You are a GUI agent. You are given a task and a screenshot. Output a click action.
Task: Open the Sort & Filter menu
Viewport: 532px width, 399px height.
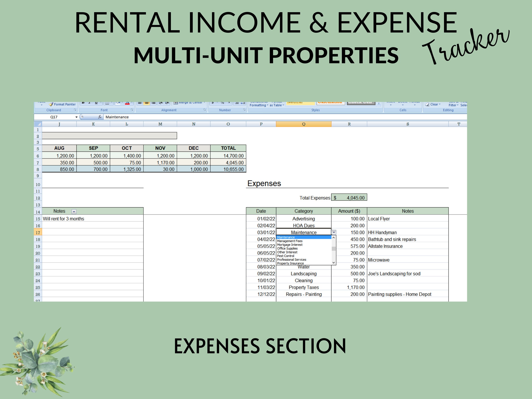tap(454, 104)
